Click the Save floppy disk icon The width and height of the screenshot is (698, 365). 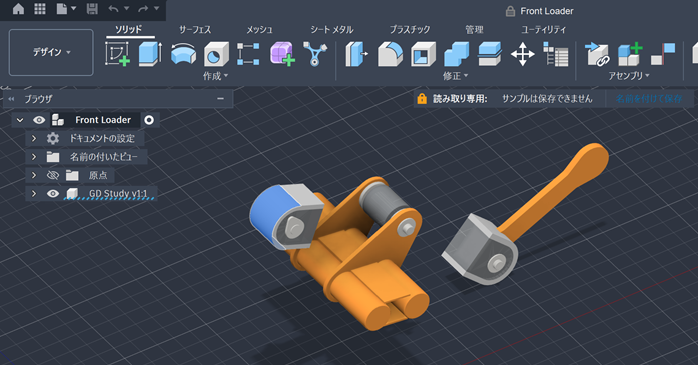[92, 9]
